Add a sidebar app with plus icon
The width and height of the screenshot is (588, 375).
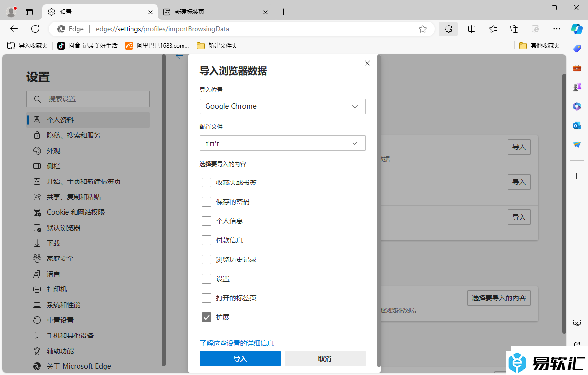pyautogui.click(x=577, y=176)
